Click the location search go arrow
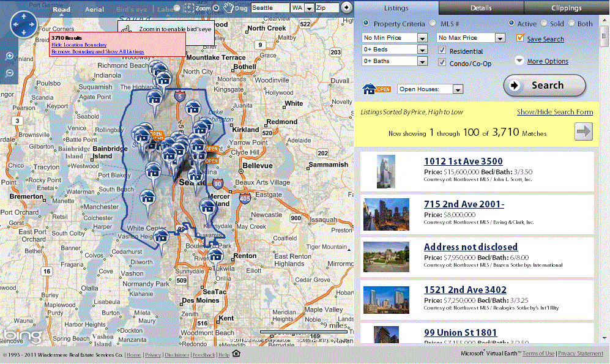 (346, 7)
